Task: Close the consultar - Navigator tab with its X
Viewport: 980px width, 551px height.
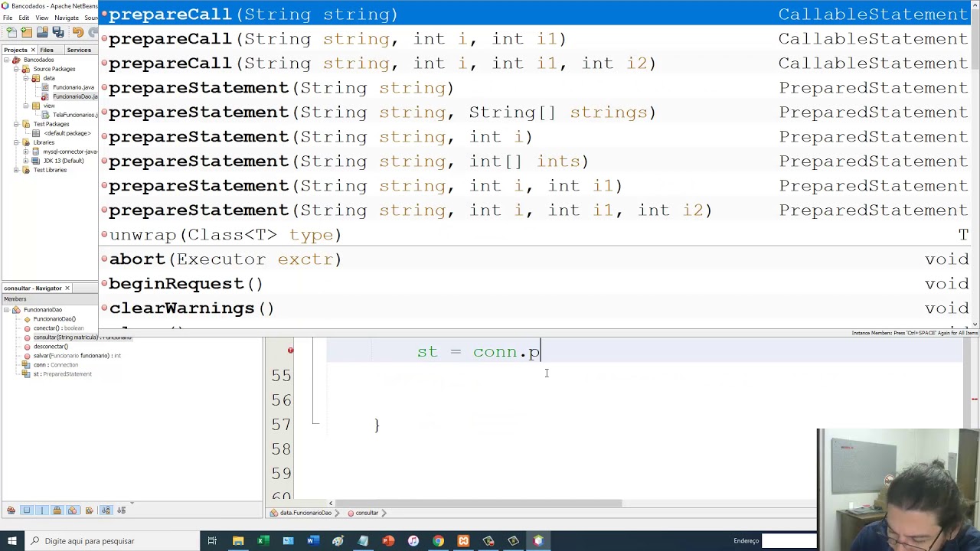Action: pos(67,289)
